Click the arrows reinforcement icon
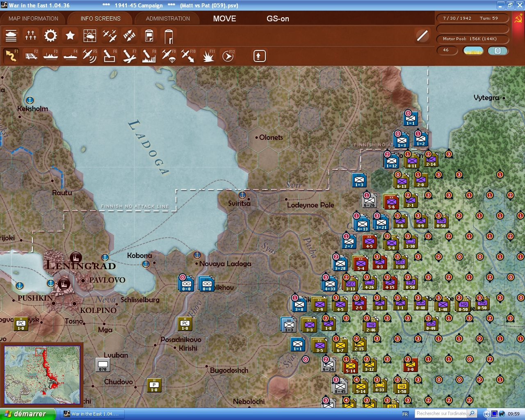The width and height of the screenshot is (525, 420). [129, 36]
